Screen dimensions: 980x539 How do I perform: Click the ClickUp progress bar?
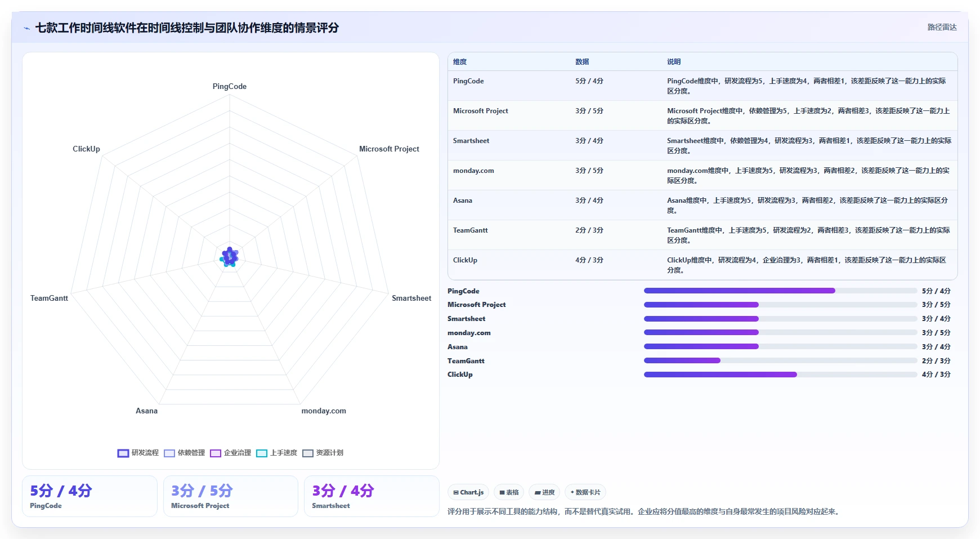tap(780, 375)
